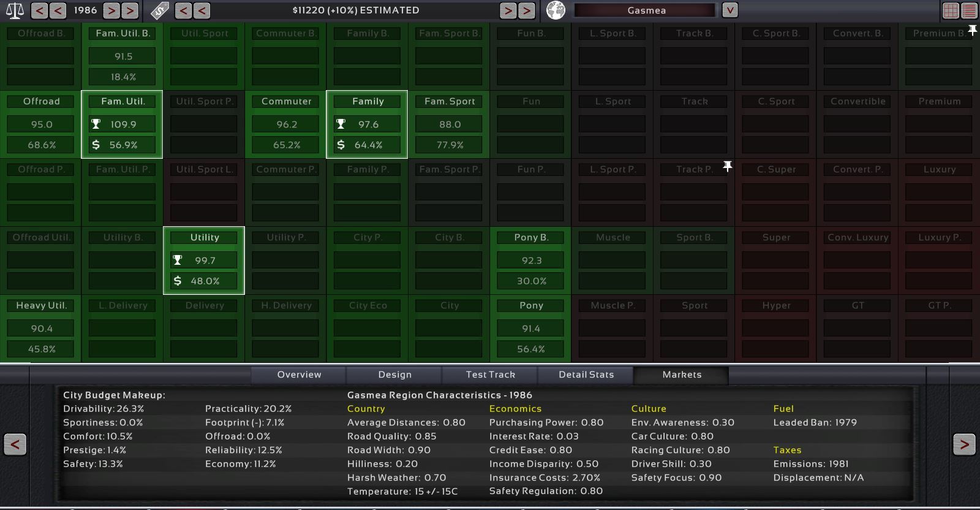
Task: Click the price tag icon
Action: (160, 10)
